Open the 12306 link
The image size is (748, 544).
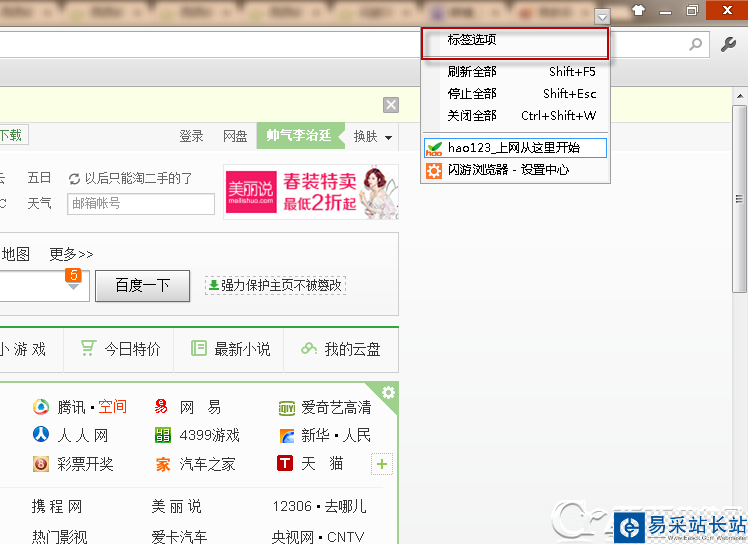292,506
